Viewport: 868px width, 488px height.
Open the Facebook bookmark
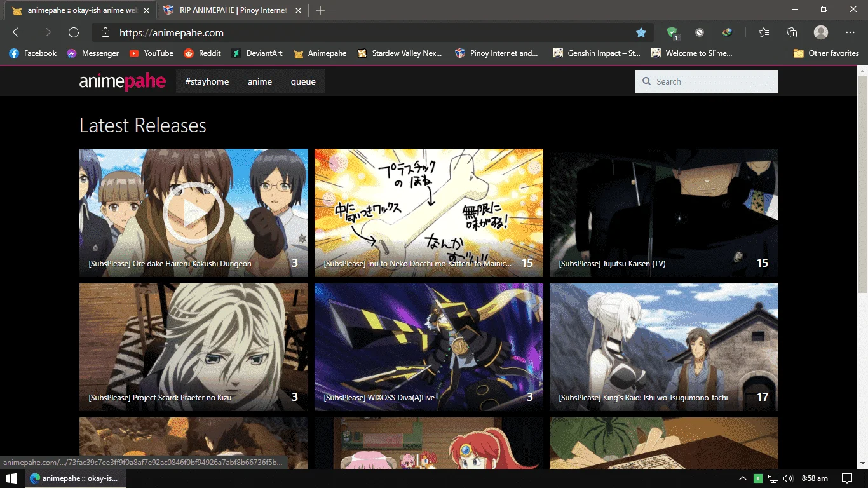point(33,53)
